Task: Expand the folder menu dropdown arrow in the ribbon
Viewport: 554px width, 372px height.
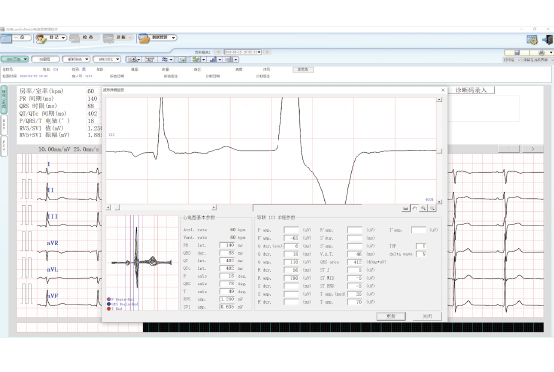Action: [173, 37]
